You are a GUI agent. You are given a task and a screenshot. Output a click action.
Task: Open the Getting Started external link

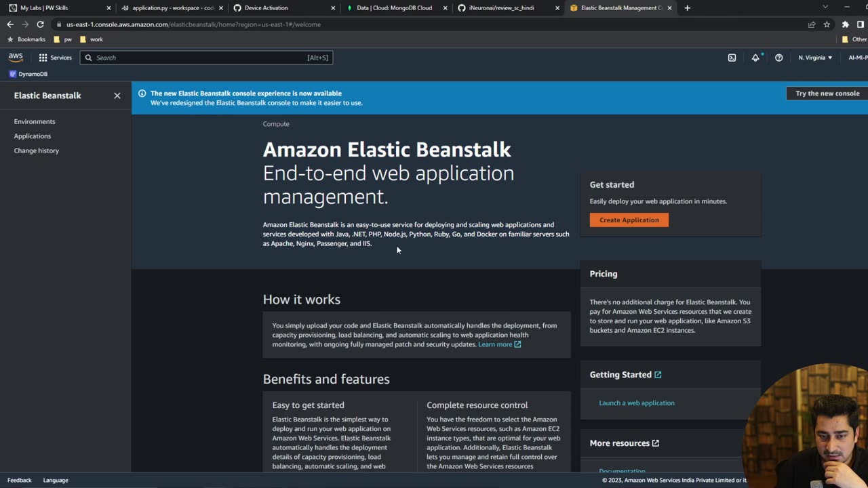[625, 374]
